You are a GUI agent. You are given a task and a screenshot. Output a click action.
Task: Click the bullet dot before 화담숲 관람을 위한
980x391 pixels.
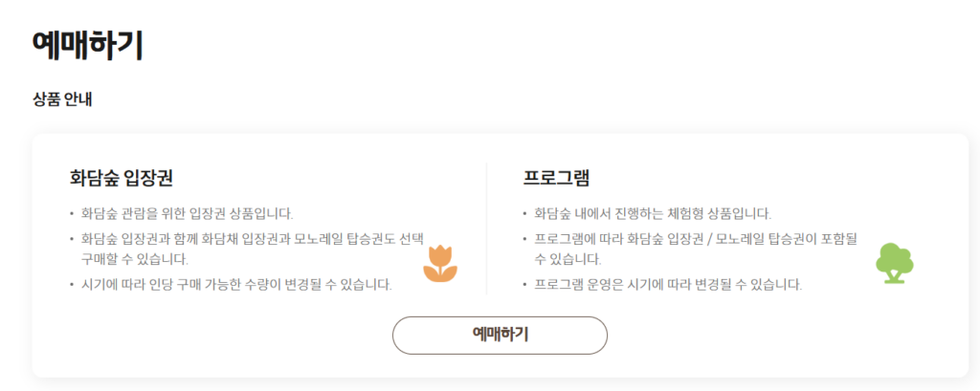71,214
